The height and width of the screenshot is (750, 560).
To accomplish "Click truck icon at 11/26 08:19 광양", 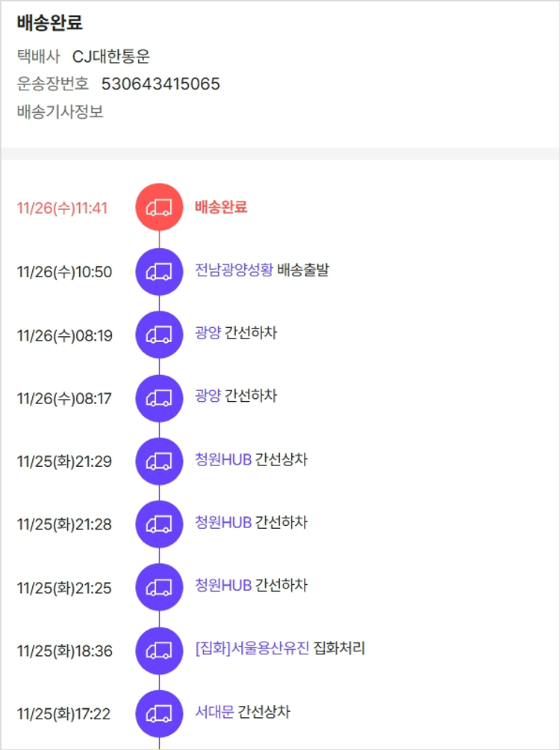I will click(158, 335).
